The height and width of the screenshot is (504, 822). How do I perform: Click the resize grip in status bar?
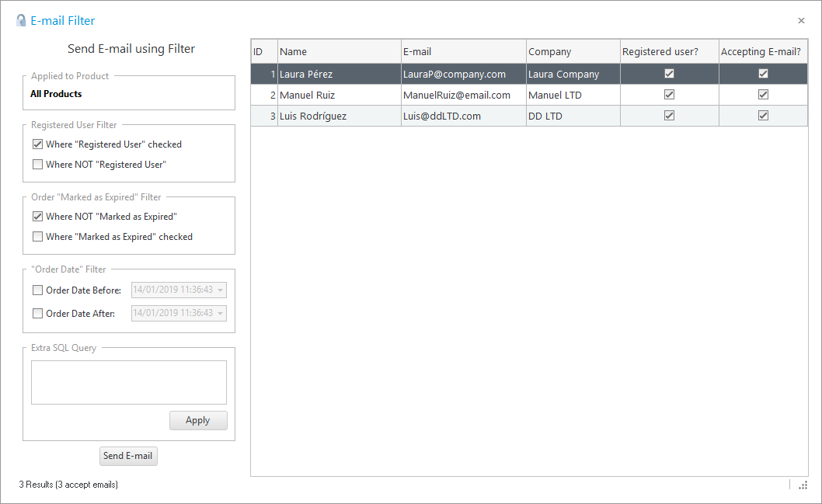[803, 485]
